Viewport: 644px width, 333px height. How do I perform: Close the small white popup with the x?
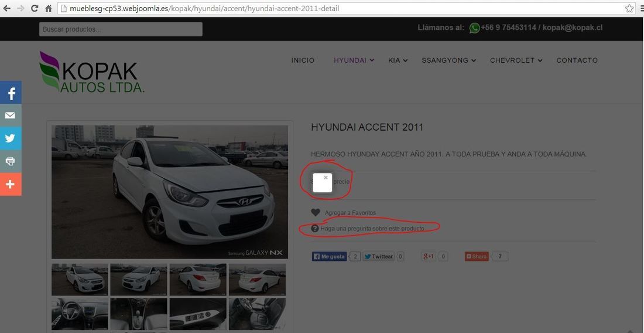pyautogui.click(x=326, y=178)
